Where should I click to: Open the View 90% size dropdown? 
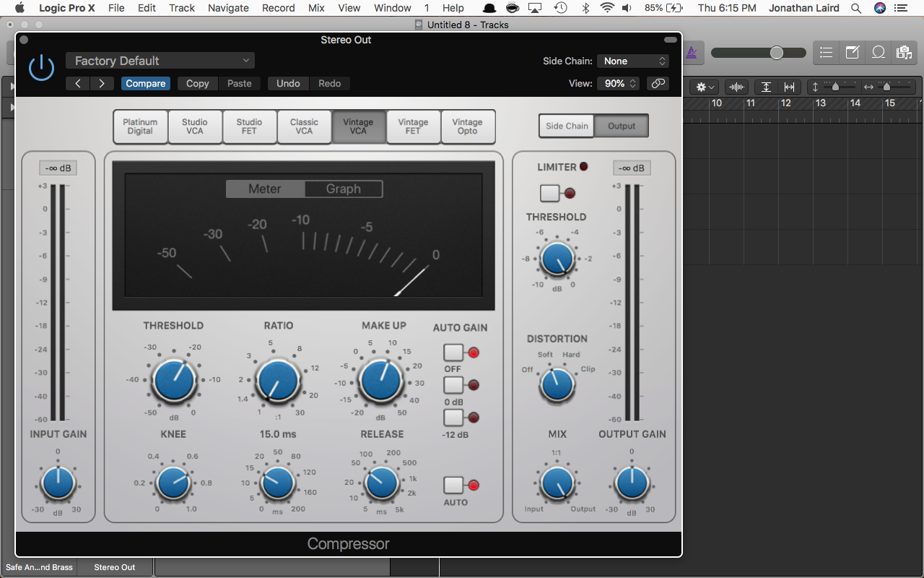point(618,83)
